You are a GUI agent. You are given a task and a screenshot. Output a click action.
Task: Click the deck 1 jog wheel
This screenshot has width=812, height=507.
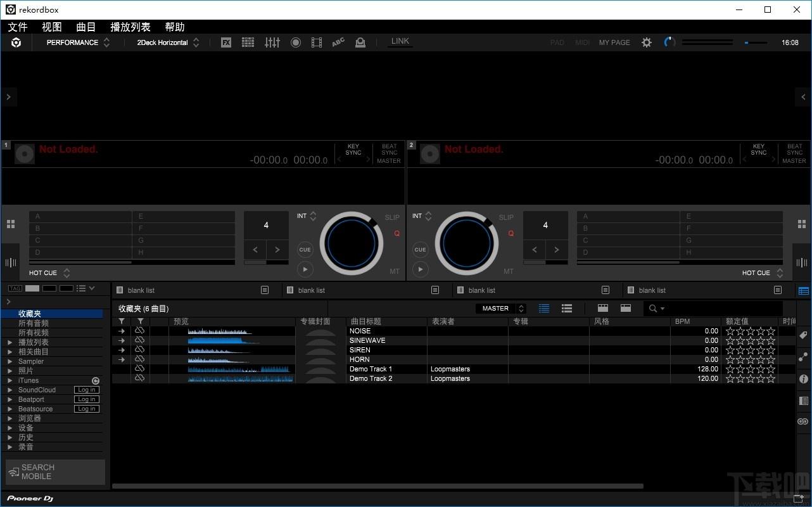point(352,243)
